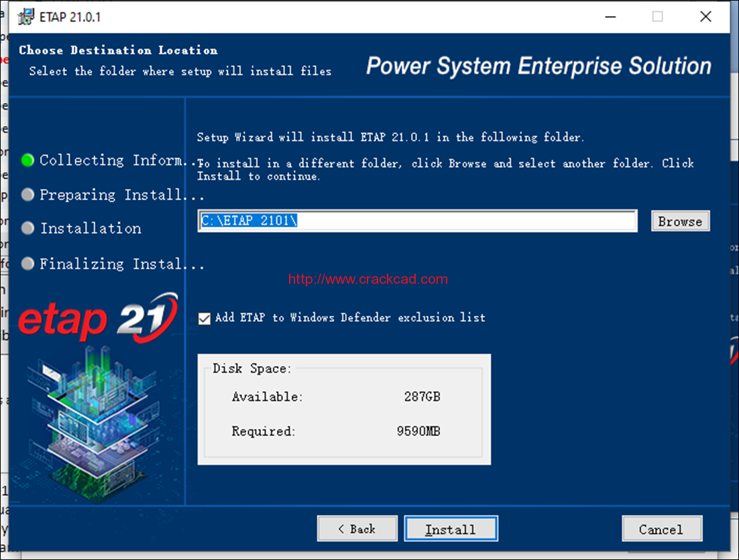Uncheck Add ETAP to Windows Defender exclusion
Viewport: 739px width, 560px height.
coord(205,319)
